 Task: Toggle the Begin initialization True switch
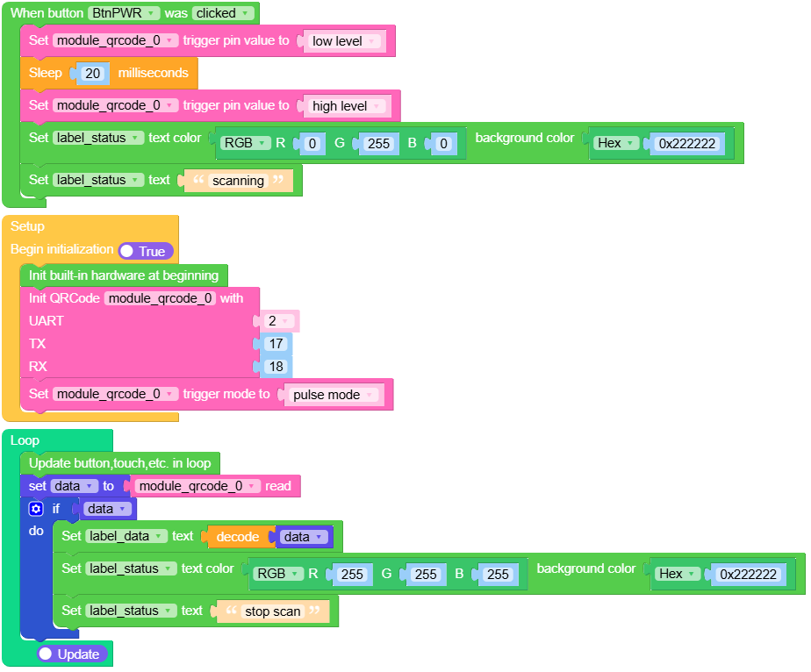point(146,251)
